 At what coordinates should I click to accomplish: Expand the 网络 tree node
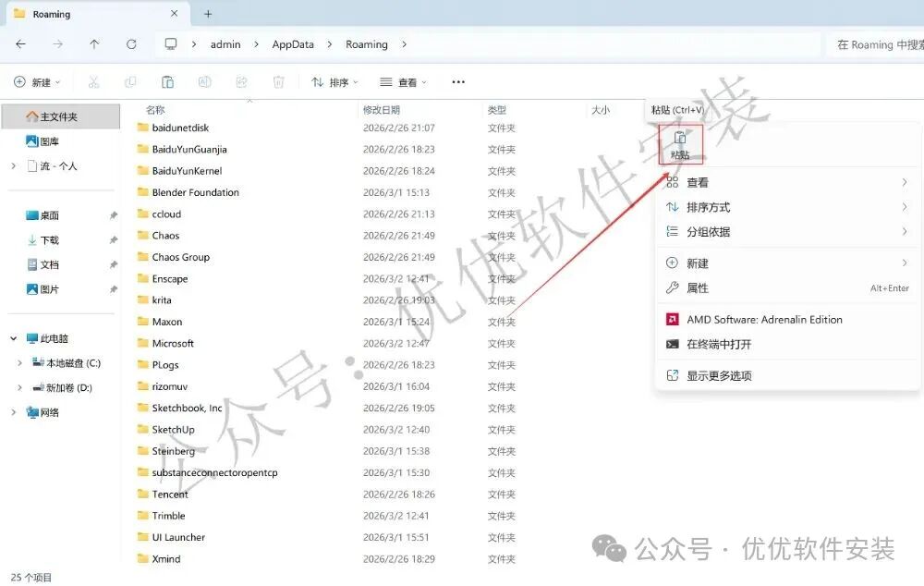13,412
